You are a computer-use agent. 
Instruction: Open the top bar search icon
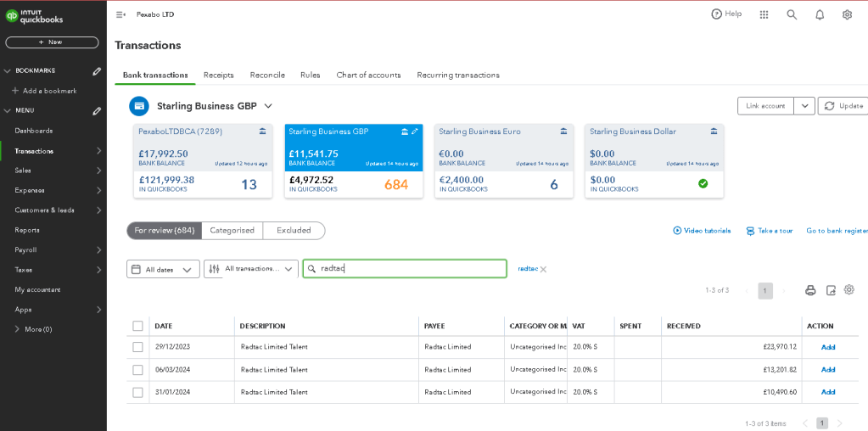click(x=792, y=15)
